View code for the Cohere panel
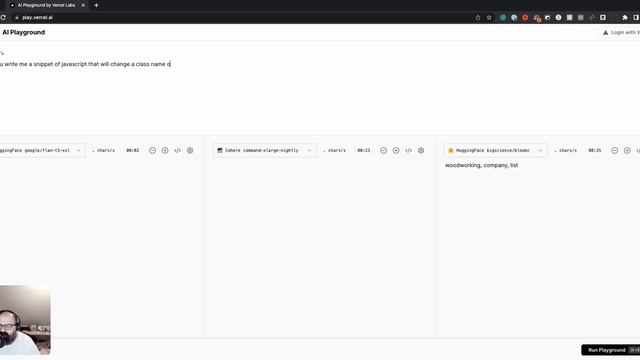Viewport: 640px width, 360px height. [x=409, y=151]
